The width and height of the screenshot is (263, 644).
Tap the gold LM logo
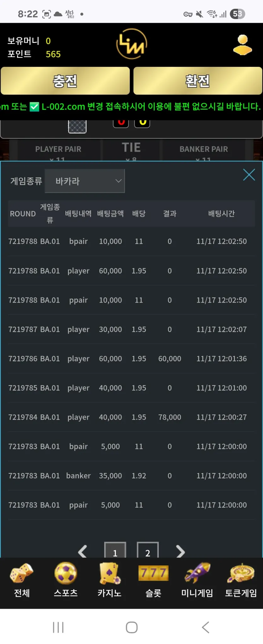pyautogui.click(x=132, y=44)
